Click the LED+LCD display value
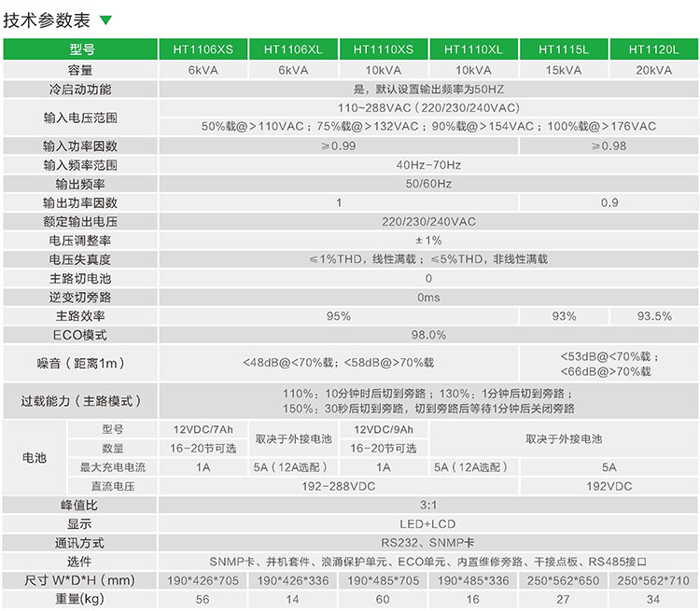The width and height of the screenshot is (700, 611). point(428,524)
